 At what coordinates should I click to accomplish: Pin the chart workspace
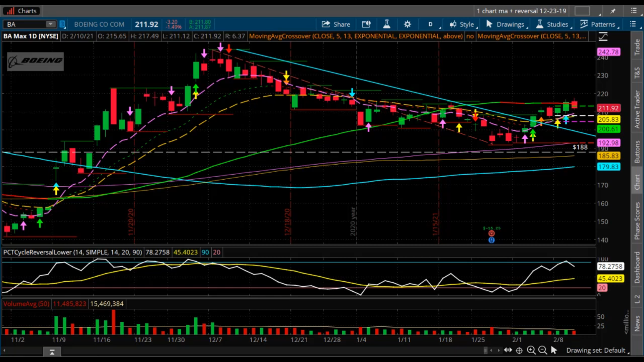coord(613,11)
